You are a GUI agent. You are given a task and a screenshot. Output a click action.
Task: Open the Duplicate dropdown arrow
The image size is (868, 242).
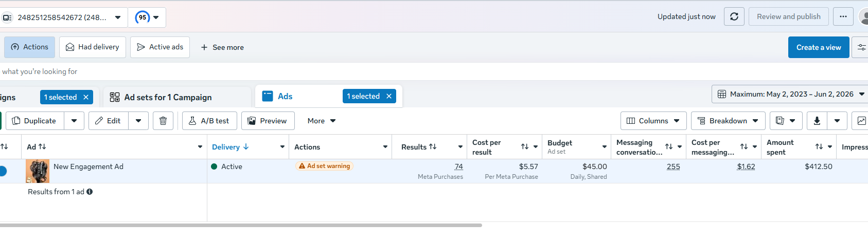point(74,121)
